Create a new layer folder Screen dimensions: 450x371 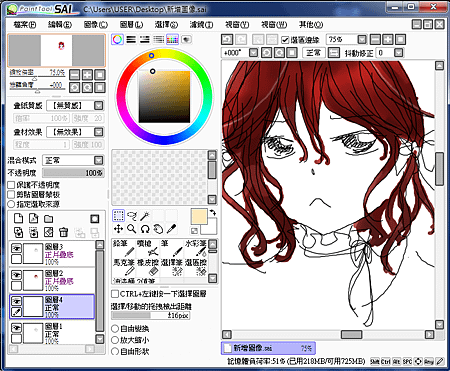(49, 219)
